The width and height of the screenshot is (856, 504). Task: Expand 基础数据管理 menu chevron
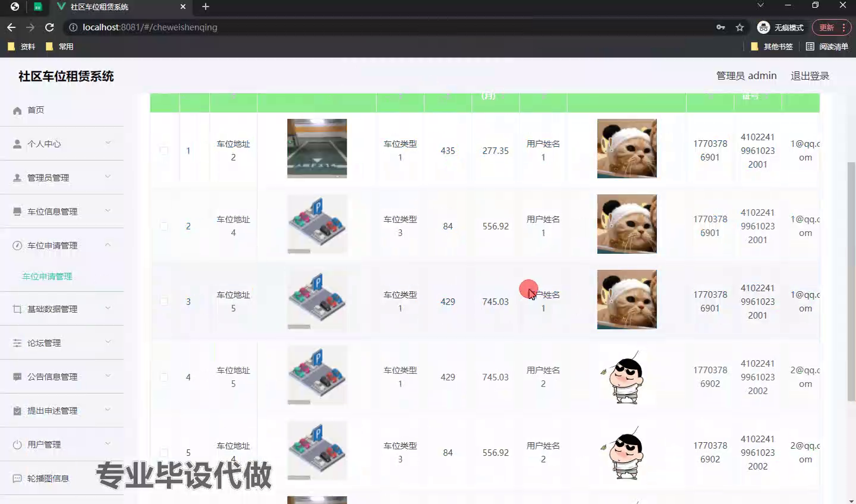click(x=108, y=308)
